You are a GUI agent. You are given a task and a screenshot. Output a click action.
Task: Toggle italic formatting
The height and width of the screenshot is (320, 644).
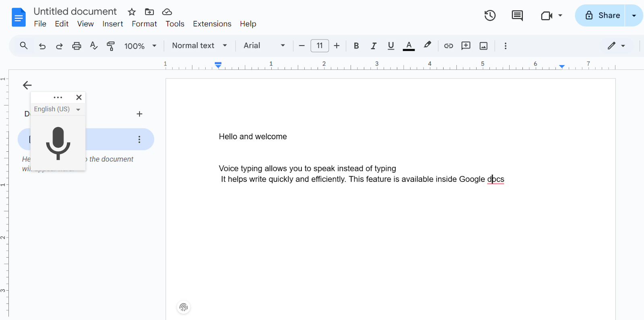pyautogui.click(x=374, y=46)
